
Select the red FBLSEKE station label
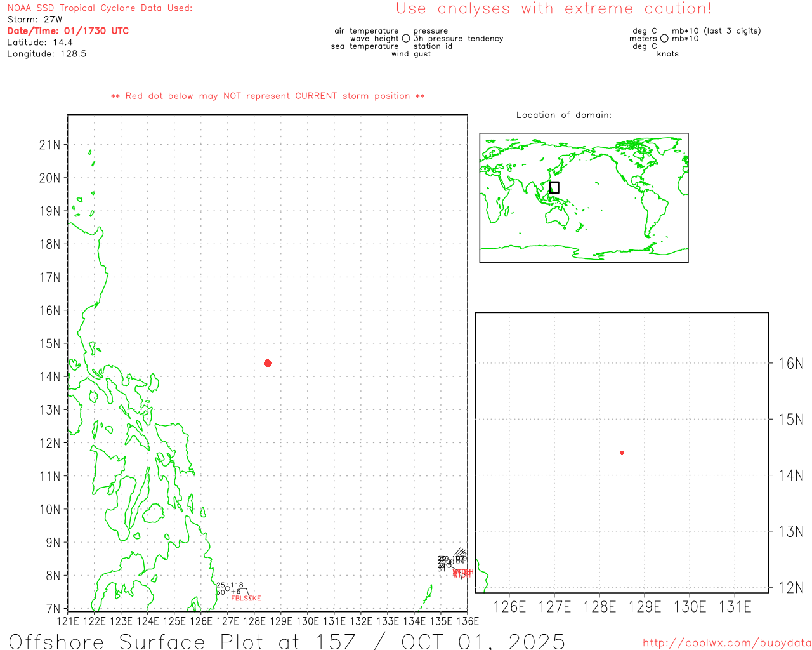click(x=246, y=599)
